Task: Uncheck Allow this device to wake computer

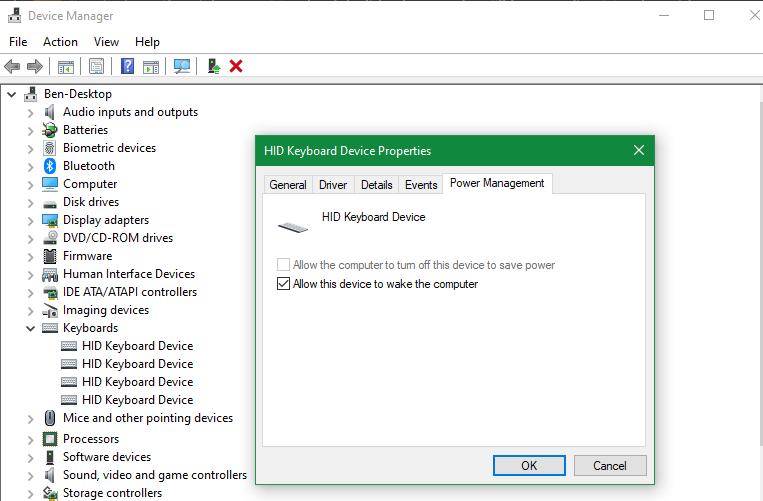Action: pyautogui.click(x=284, y=284)
